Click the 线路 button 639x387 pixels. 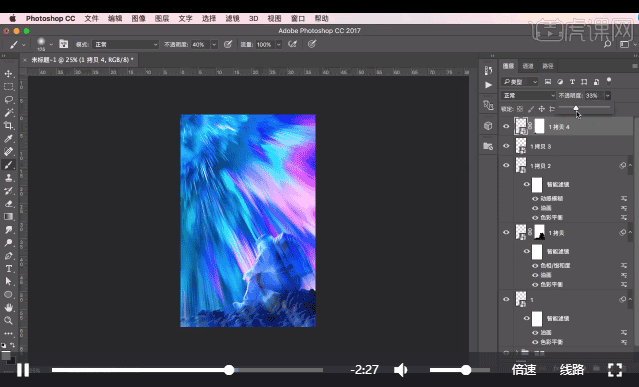[572, 369]
